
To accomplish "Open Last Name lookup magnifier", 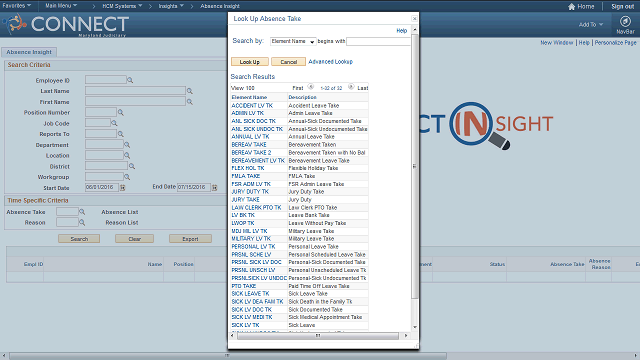I will tap(189, 91).
